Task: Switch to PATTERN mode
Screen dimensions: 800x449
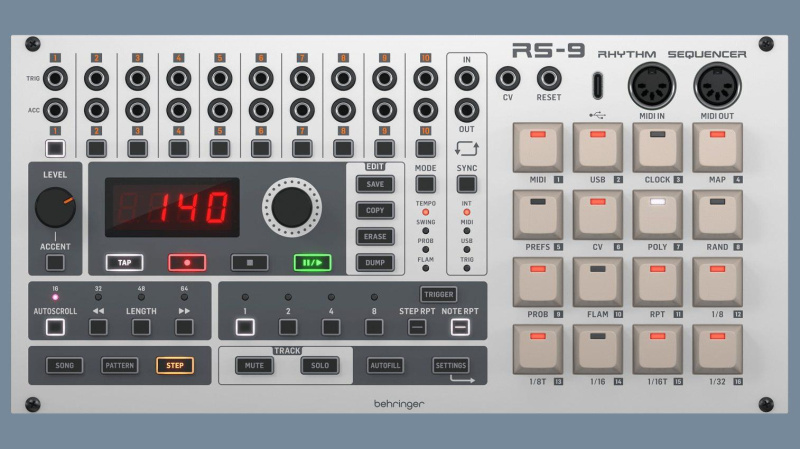Action: pos(119,365)
